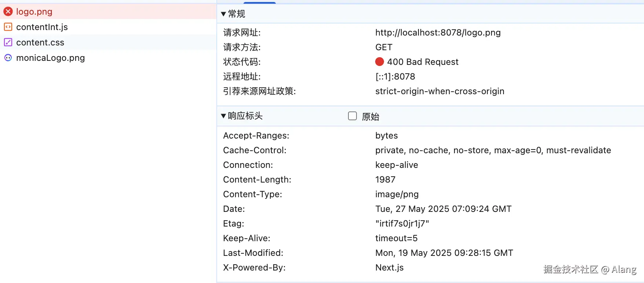Click the red error icon beside logo.png
The image size is (644, 283).
point(8,12)
